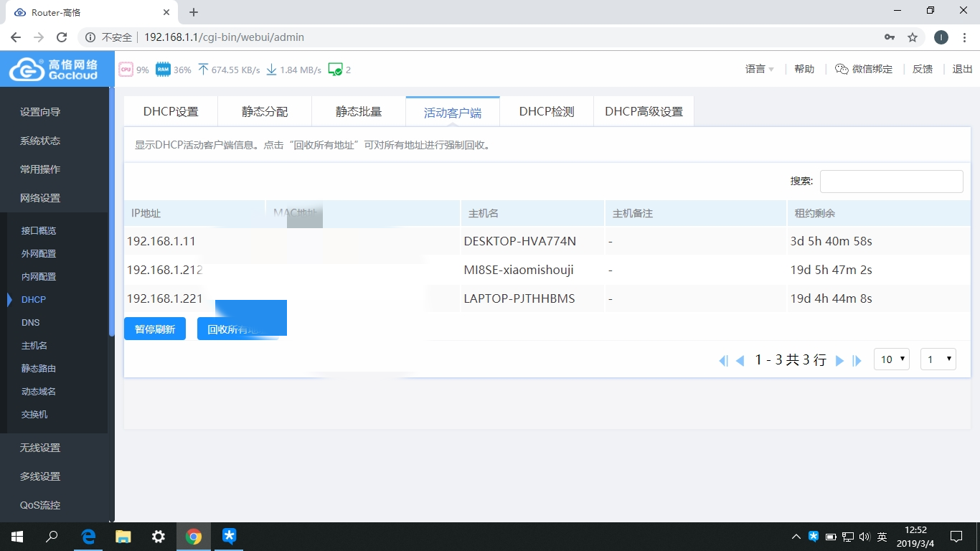Open 无线设置 in the sidebar

(x=40, y=448)
